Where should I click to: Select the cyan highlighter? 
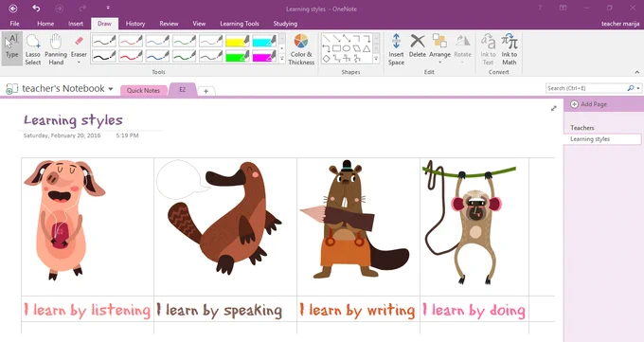[264, 41]
